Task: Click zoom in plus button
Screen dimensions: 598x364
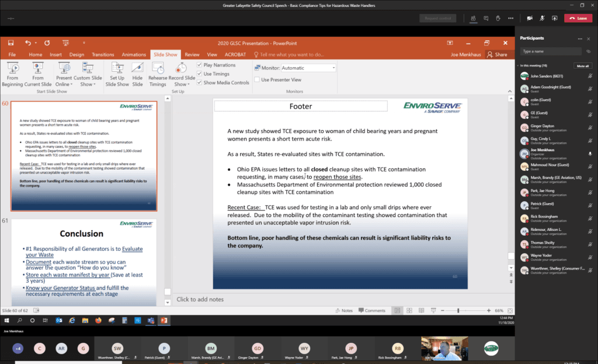Action: 489,310
